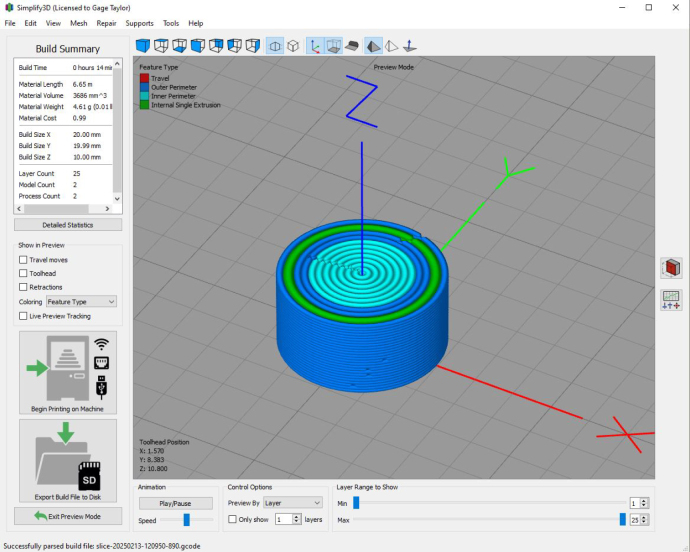The image size is (690, 552).
Task: Open the Supports menu
Action: [139, 23]
